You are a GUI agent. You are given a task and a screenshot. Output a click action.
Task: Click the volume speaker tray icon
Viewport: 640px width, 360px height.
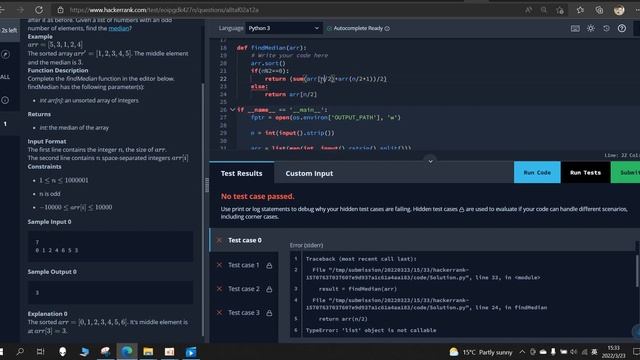pyautogui.click(x=574, y=352)
